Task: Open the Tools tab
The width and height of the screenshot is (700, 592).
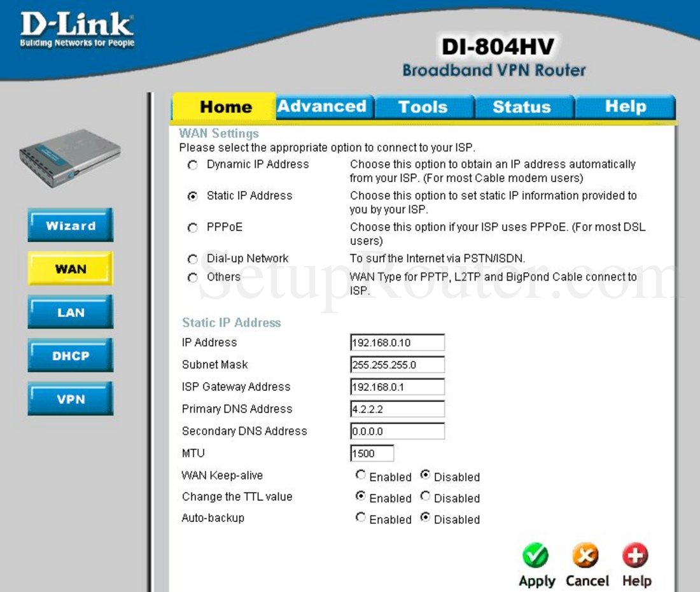Action: point(424,107)
